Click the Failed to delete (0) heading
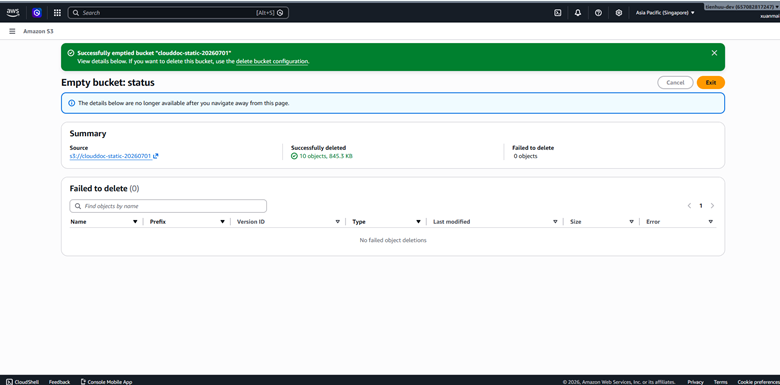This screenshot has width=780, height=385. click(104, 189)
